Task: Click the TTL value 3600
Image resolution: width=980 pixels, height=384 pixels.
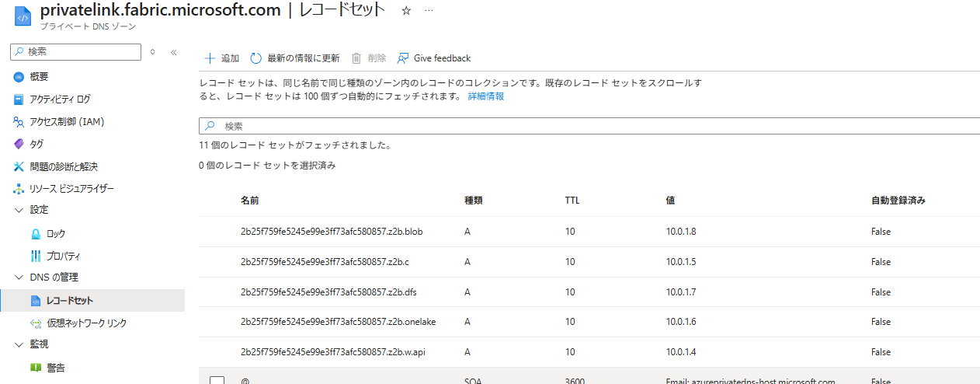Action: (x=575, y=381)
